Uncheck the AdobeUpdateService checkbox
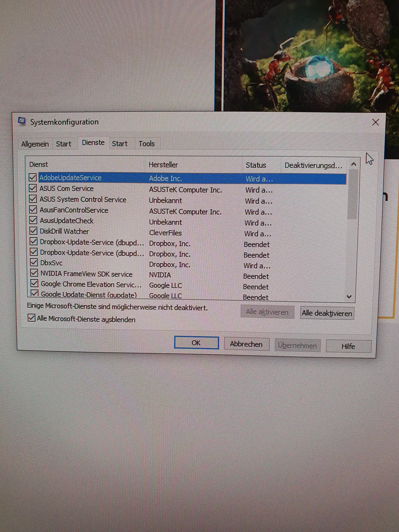 [33, 177]
